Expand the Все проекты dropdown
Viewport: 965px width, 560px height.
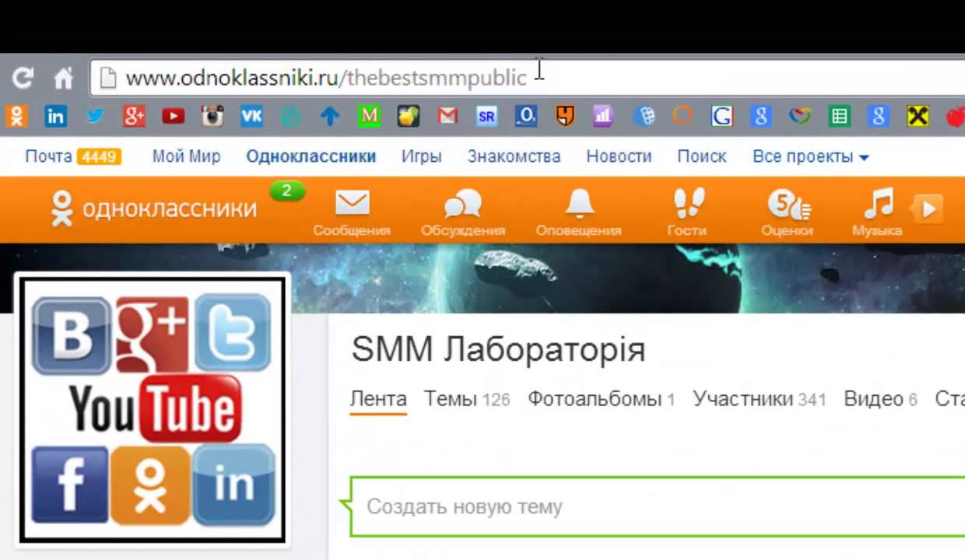(x=811, y=156)
